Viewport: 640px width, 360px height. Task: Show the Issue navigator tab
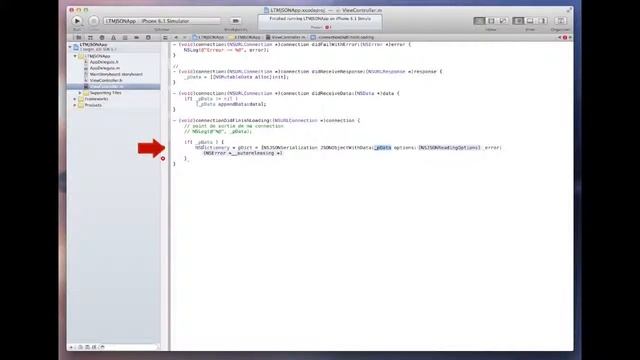113,38
